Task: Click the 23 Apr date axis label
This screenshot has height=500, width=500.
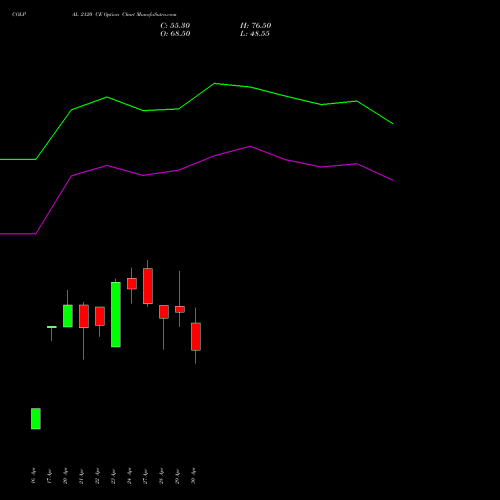Action: (x=113, y=476)
